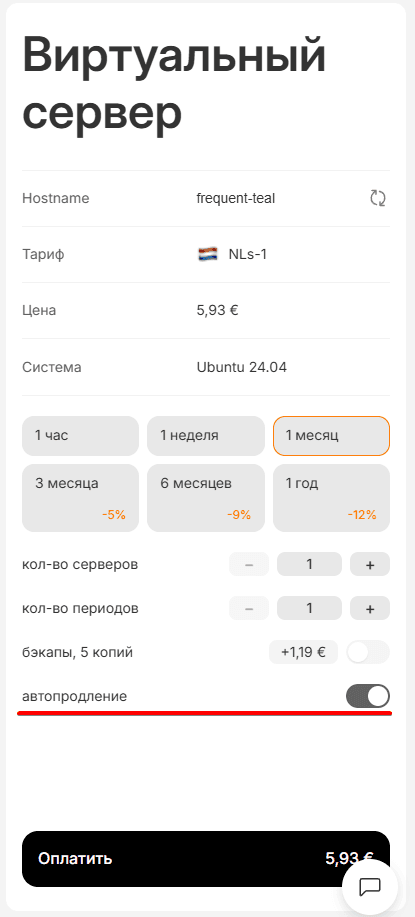Edit the periods count value field
415x917 pixels.
(309, 608)
